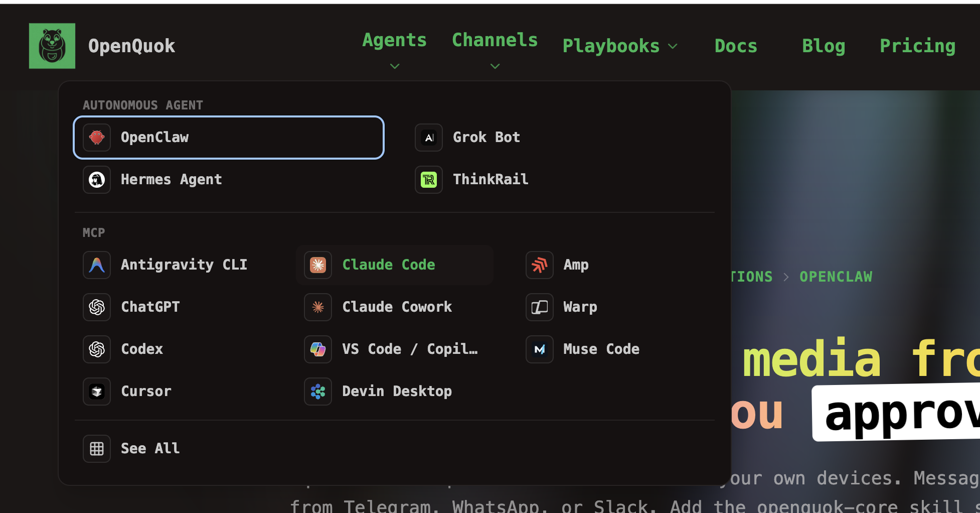Click the red OpenClaw icon

[x=97, y=138]
